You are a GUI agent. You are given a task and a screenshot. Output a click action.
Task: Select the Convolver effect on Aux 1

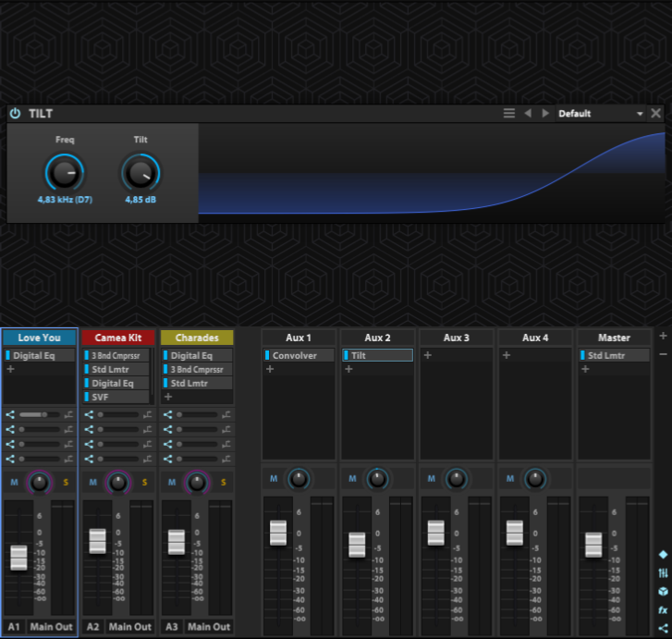point(295,355)
